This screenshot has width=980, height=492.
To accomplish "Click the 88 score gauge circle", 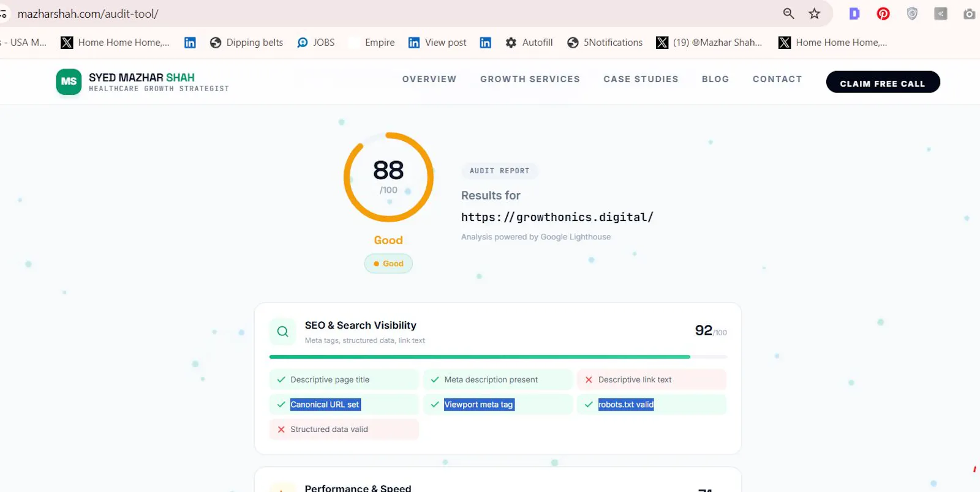I will pyautogui.click(x=388, y=177).
